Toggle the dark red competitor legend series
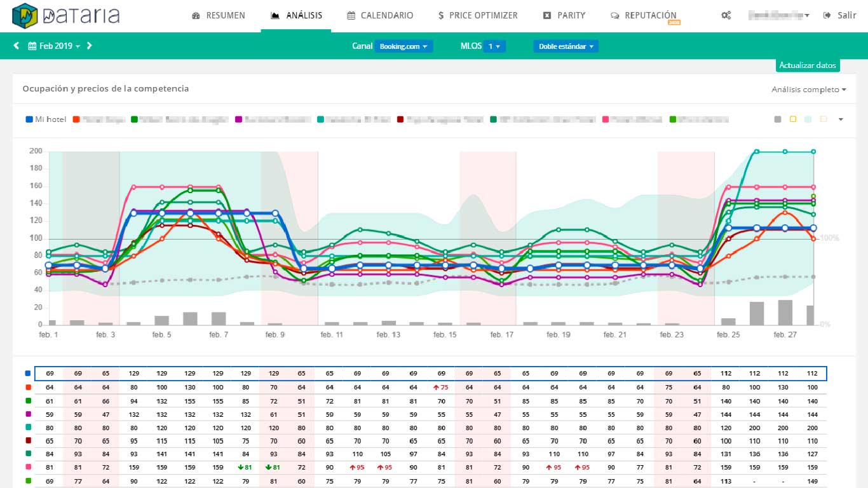 440,119
